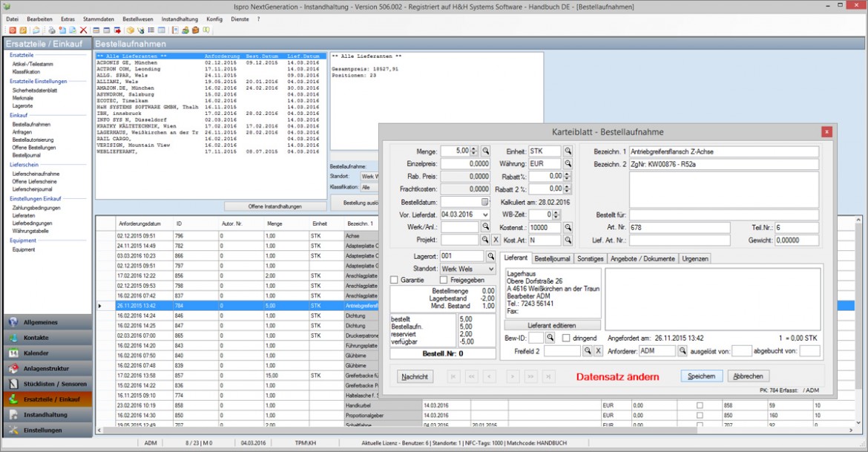868x452 pixels.
Task: Click the magnifier lookup next to Einheit STK
Action: click(568, 151)
